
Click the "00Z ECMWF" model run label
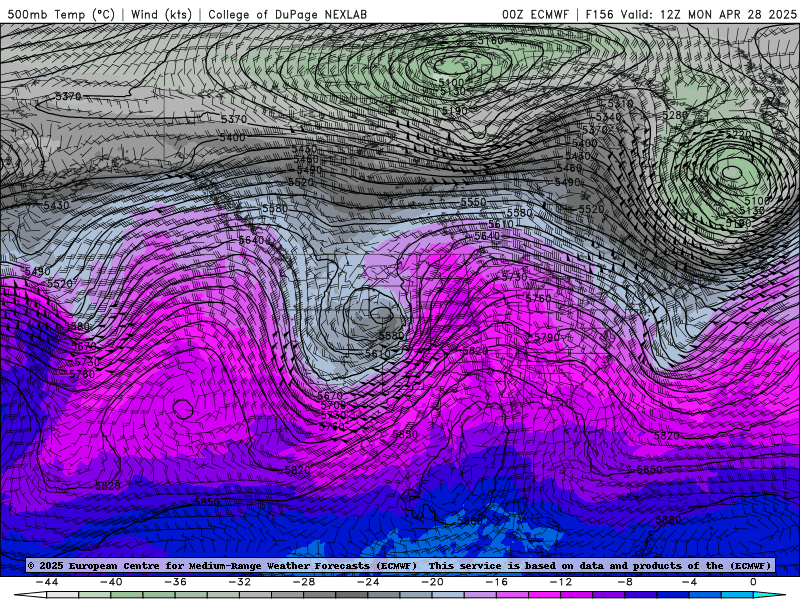pos(535,14)
